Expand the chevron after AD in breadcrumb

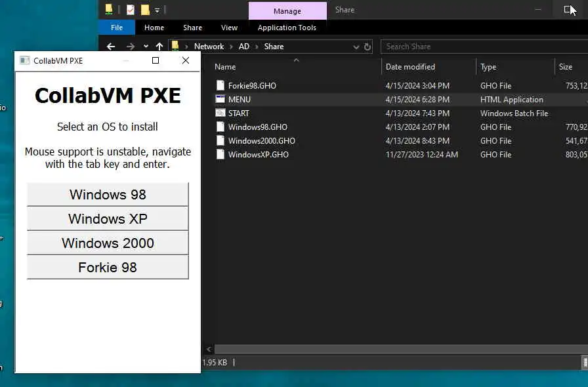tap(257, 47)
